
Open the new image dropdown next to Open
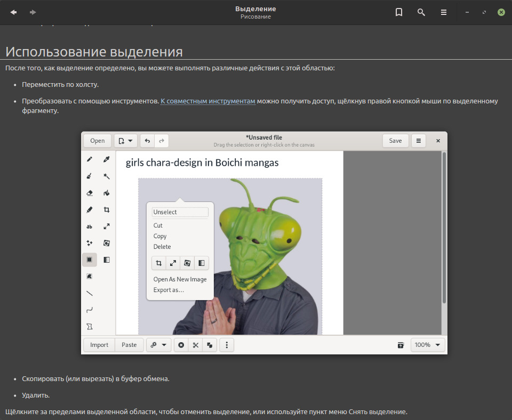pyautogui.click(x=126, y=141)
